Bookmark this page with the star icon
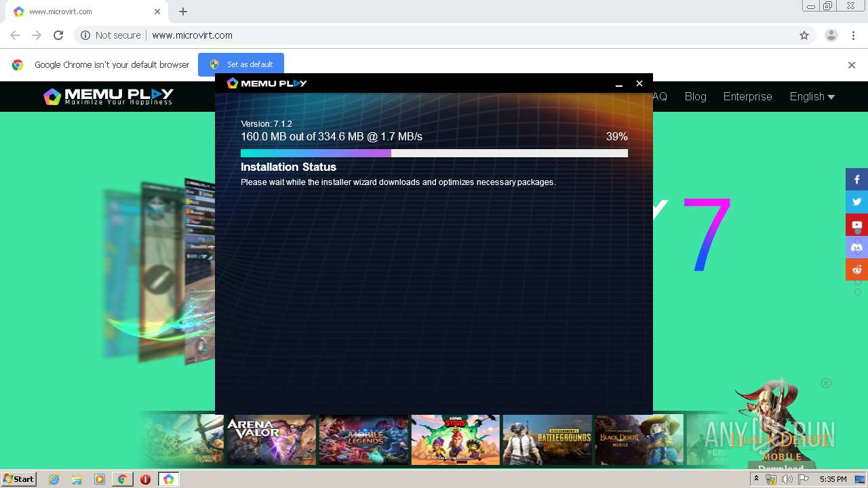This screenshot has width=868, height=488. coord(804,35)
